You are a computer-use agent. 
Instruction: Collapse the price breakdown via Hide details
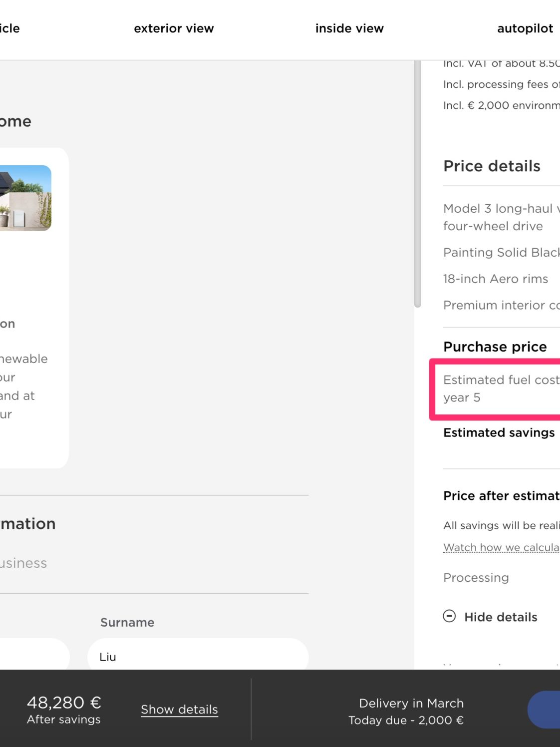501,617
